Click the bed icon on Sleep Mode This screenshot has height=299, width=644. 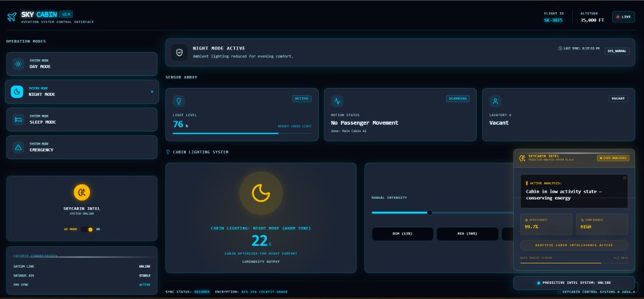click(x=18, y=119)
